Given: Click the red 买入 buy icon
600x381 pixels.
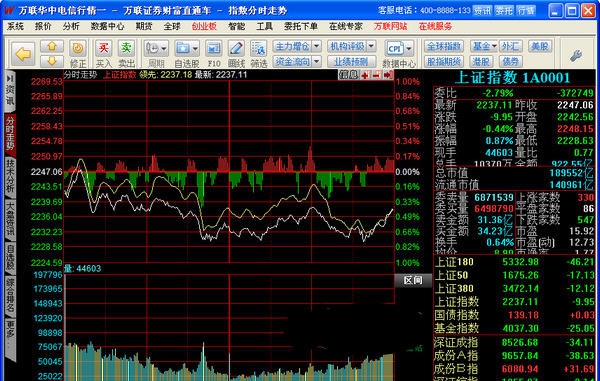Looking at the screenshot, I should tap(104, 48).
